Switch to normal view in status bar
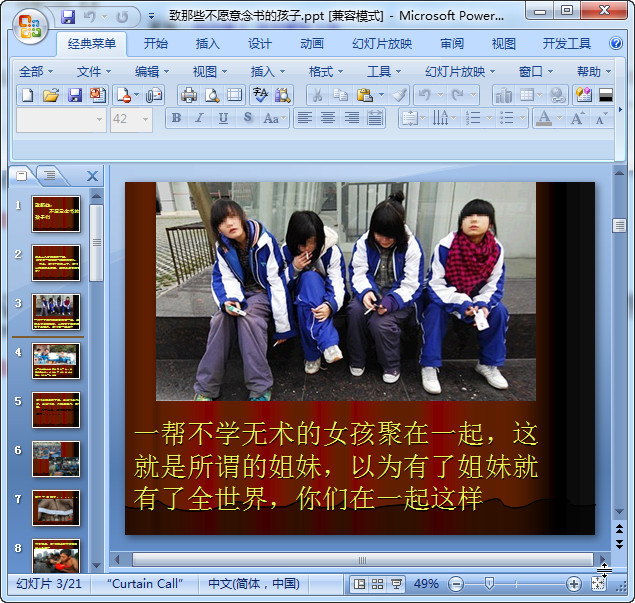The width and height of the screenshot is (635, 603). coord(359,584)
